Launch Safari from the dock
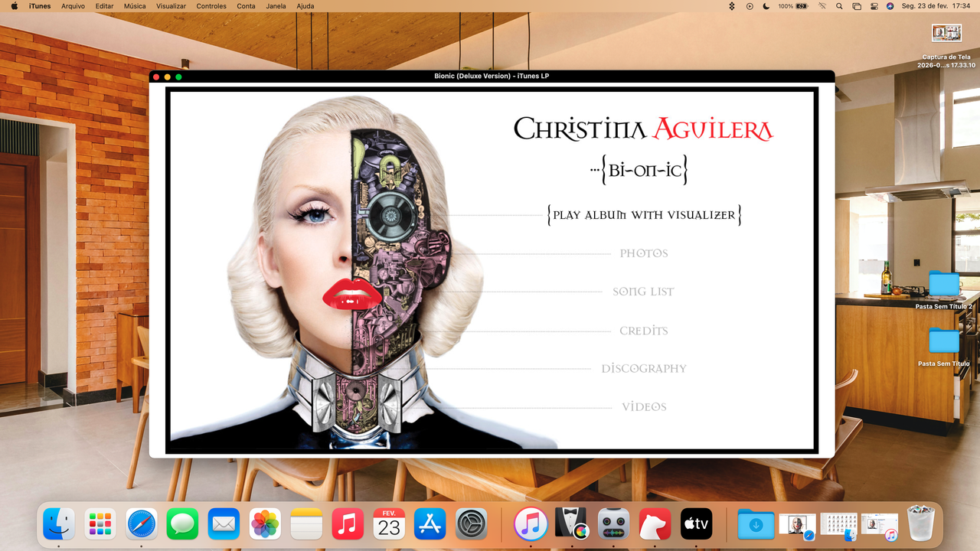 pos(142,524)
